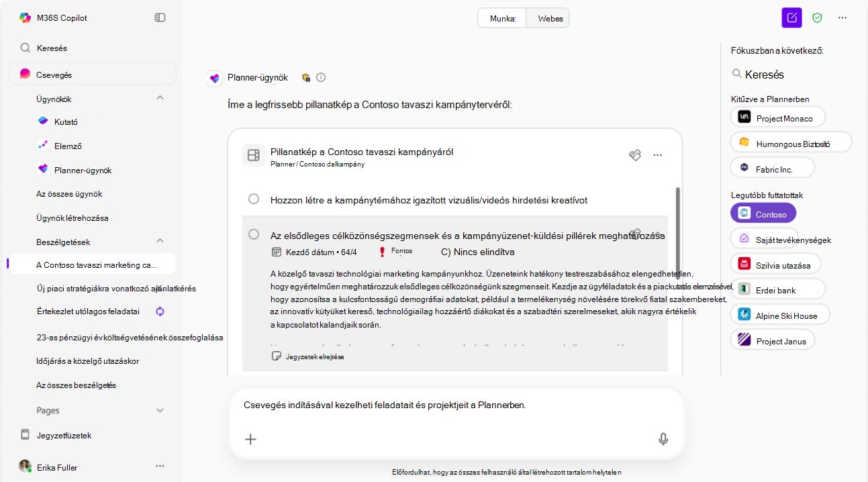Select the Fabric Inc. pinned plan
Viewport: 868px width, 482px height.
[772, 168]
